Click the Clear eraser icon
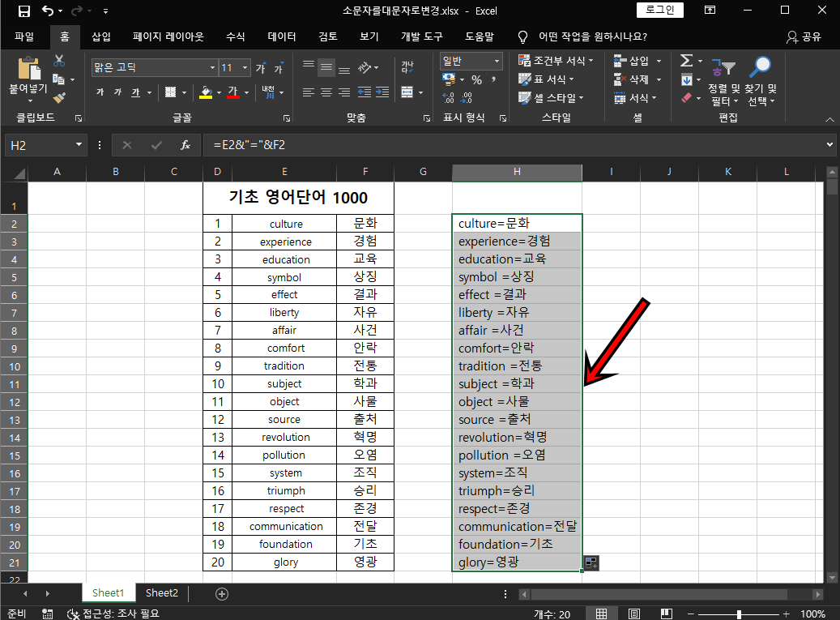Viewport: 840px width, 620px height. 686,98
